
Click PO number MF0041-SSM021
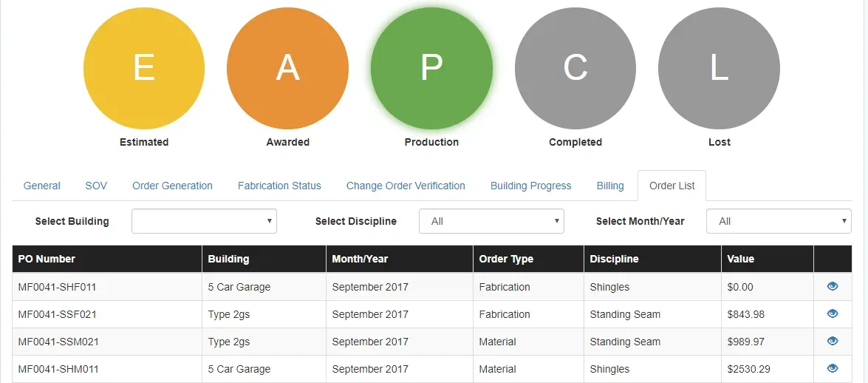click(58, 342)
